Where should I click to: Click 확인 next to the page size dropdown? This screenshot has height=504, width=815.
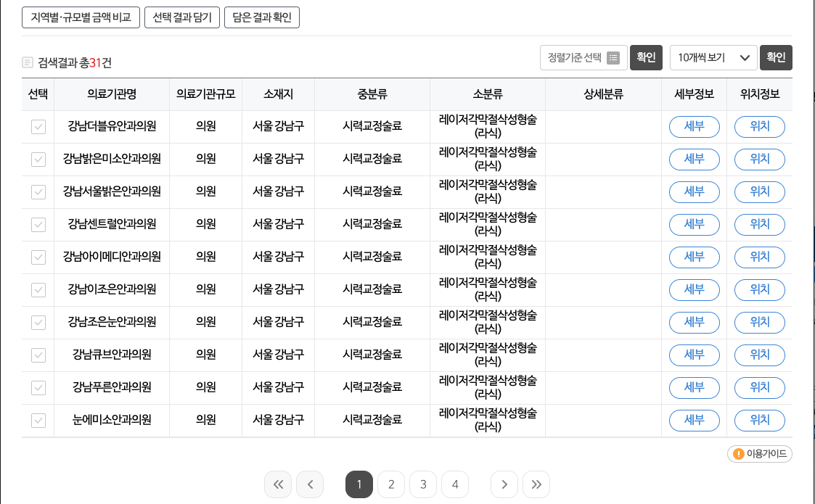coord(776,57)
